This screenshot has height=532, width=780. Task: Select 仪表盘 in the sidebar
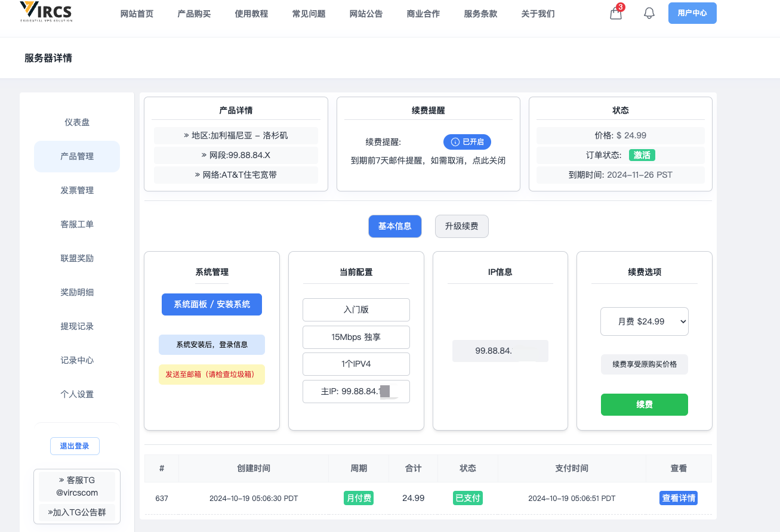[77, 122]
